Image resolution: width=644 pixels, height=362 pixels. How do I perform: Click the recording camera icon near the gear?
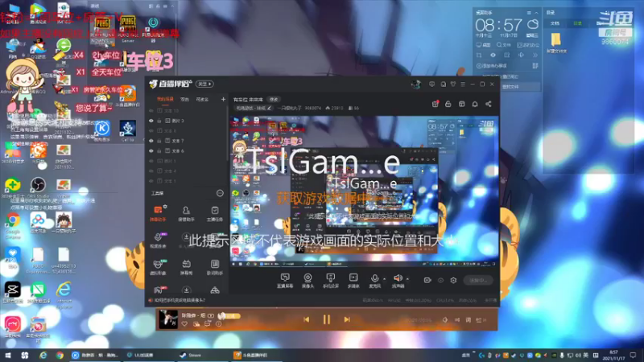[427, 280]
